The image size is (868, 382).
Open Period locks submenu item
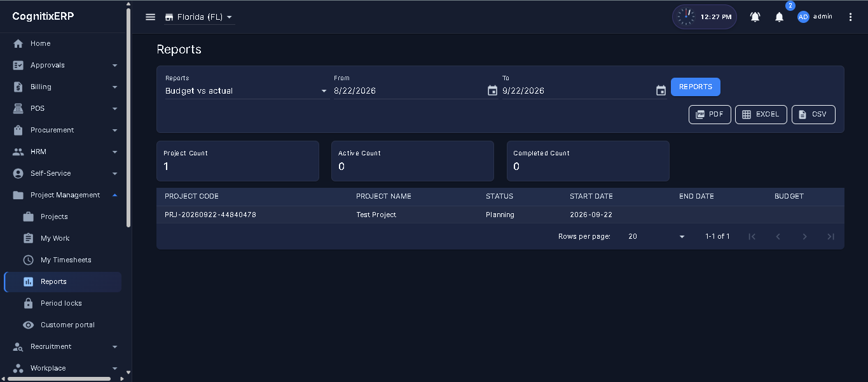[x=62, y=303]
